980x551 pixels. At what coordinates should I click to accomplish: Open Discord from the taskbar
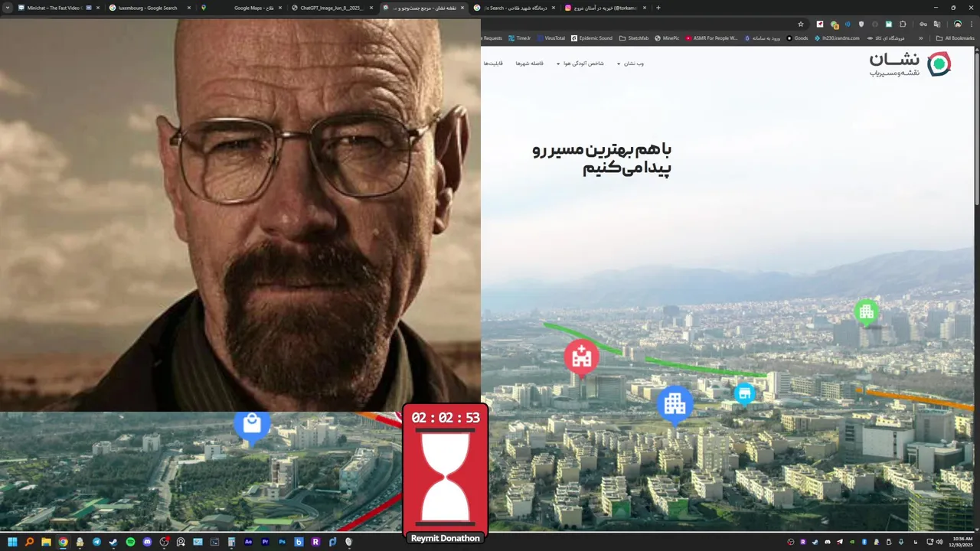pyautogui.click(x=147, y=542)
